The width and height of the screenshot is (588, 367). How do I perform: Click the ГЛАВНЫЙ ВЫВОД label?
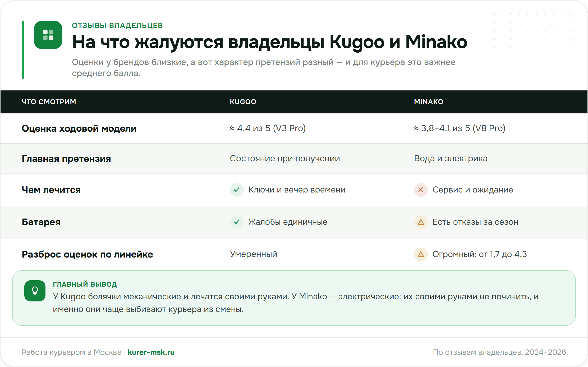[x=85, y=284]
